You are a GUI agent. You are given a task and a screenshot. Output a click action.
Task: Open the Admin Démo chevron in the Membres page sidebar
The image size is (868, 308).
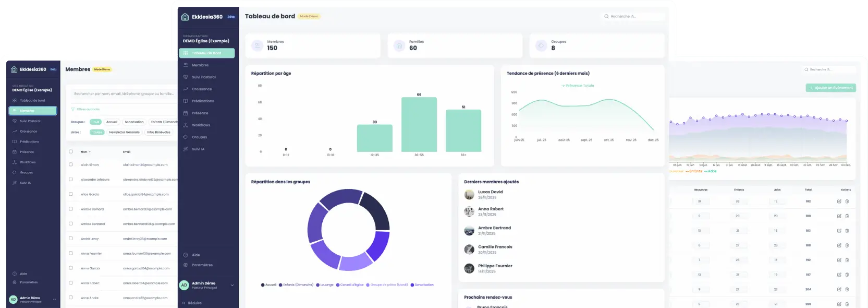tap(54, 299)
